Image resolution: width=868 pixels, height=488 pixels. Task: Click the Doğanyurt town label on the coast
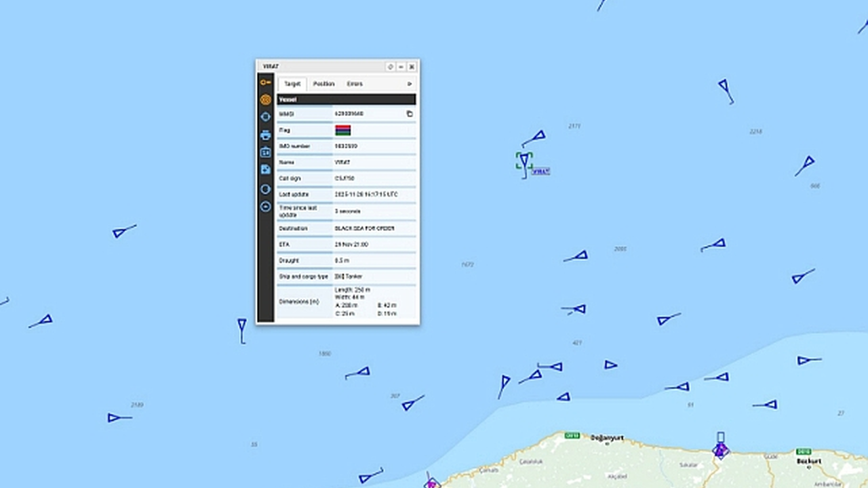pos(606,438)
